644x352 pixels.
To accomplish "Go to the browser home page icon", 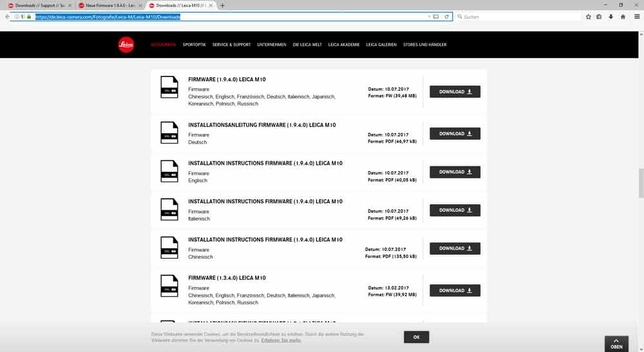I will [622, 17].
